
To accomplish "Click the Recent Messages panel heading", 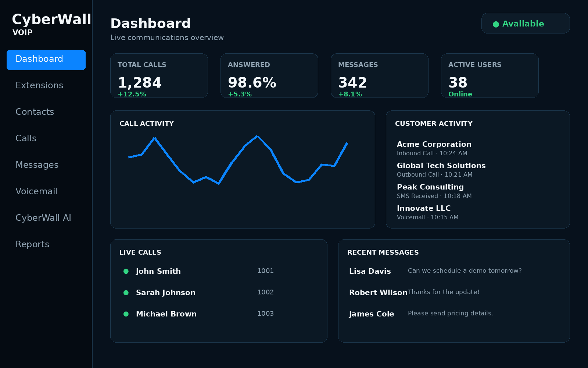I will point(383,252).
